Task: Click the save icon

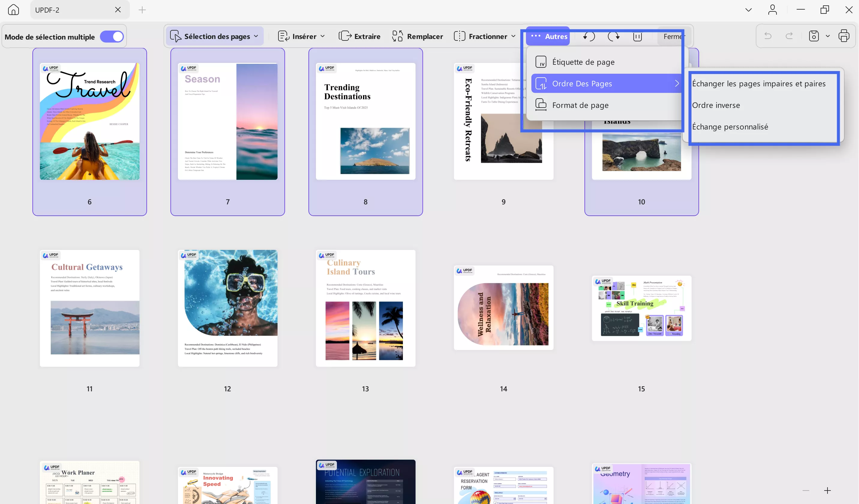Action: [814, 36]
